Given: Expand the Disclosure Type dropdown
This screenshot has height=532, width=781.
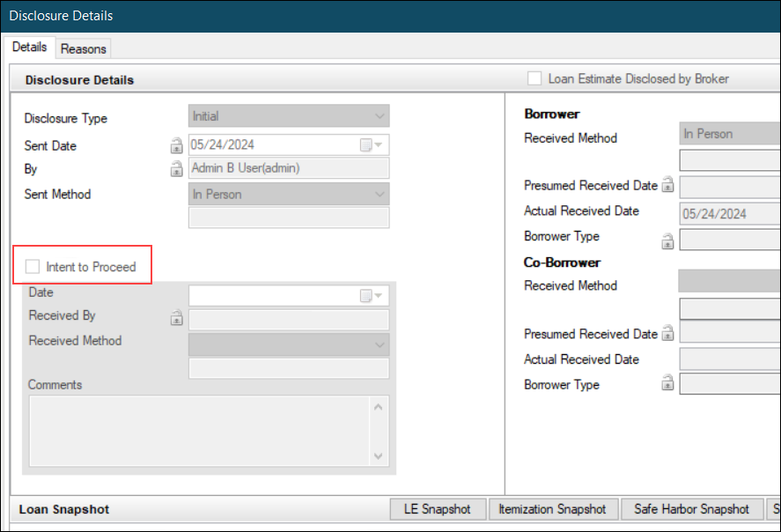Looking at the screenshot, I should (x=289, y=116).
